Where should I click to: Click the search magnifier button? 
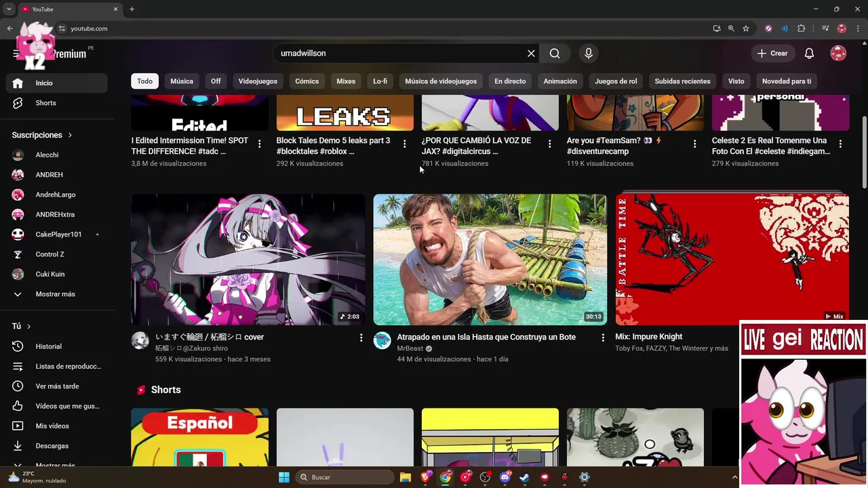[555, 53]
